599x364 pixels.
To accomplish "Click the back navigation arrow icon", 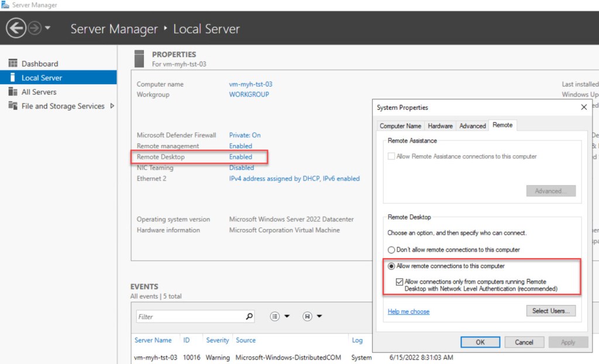I will pyautogui.click(x=16, y=28).
